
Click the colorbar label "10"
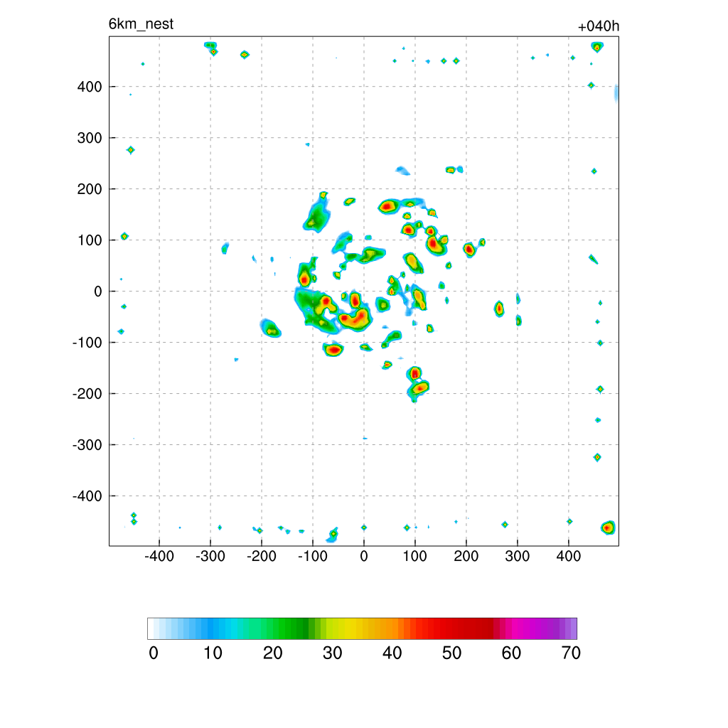213,653
